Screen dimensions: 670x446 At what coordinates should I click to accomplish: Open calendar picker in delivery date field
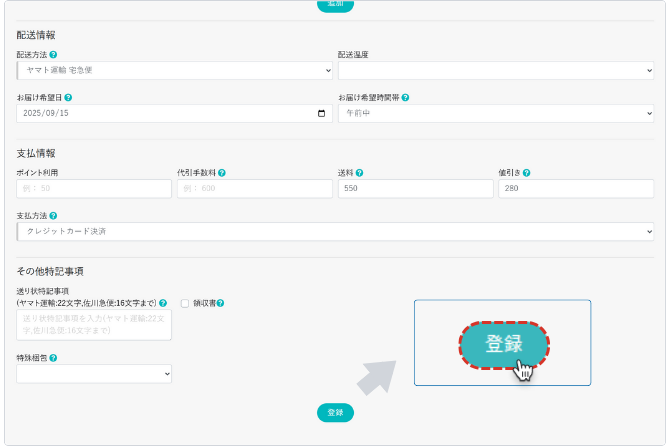click(x=321, y=114)
